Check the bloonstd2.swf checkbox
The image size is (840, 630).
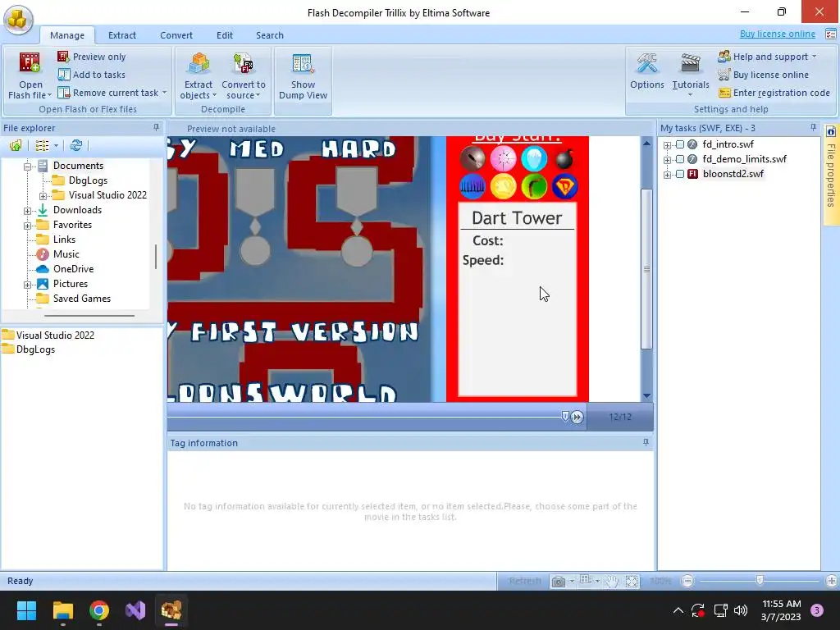click(680, 174)
